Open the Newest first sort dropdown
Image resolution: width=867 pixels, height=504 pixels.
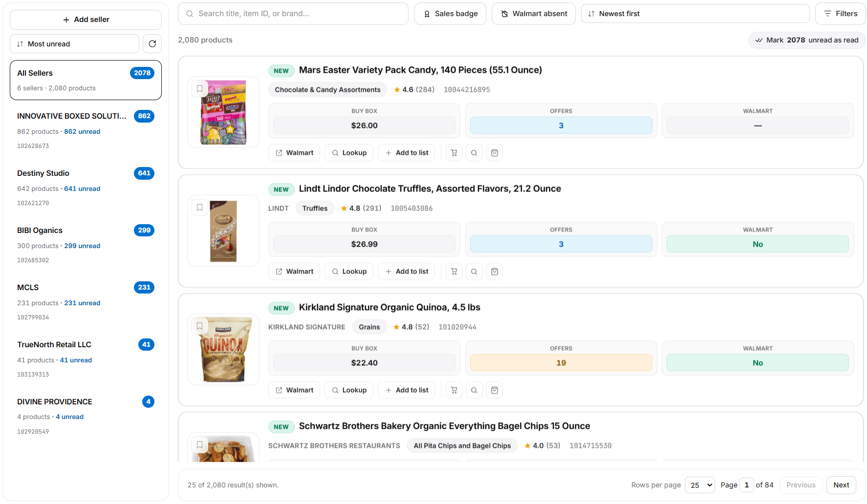[x=695, y=14]
